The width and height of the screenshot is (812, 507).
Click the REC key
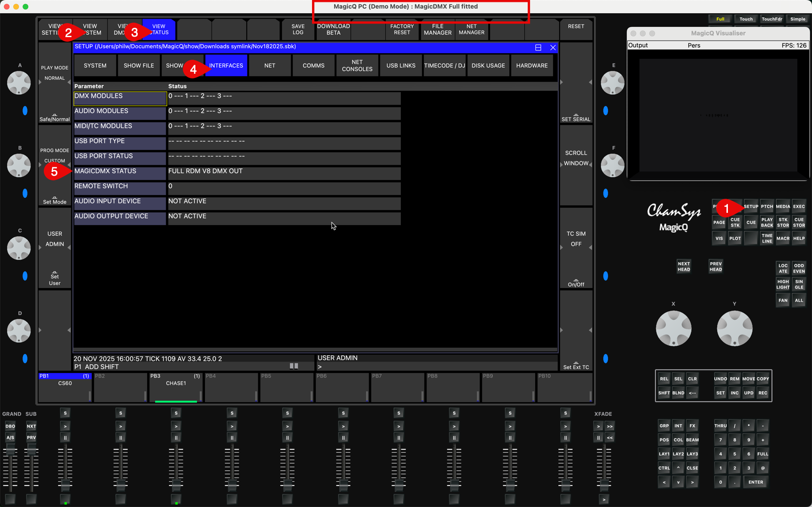pos(763,393)
